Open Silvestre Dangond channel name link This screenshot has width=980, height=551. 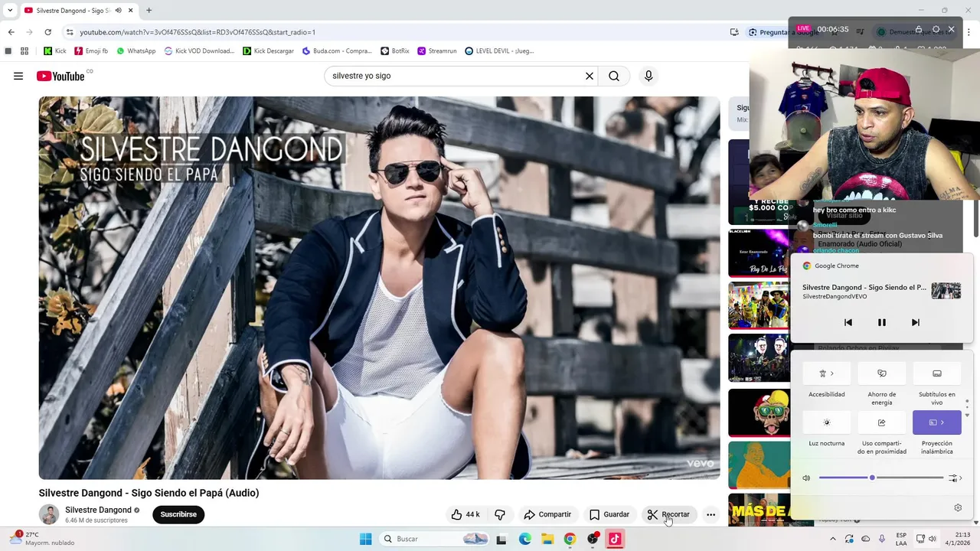coord(98,510)
